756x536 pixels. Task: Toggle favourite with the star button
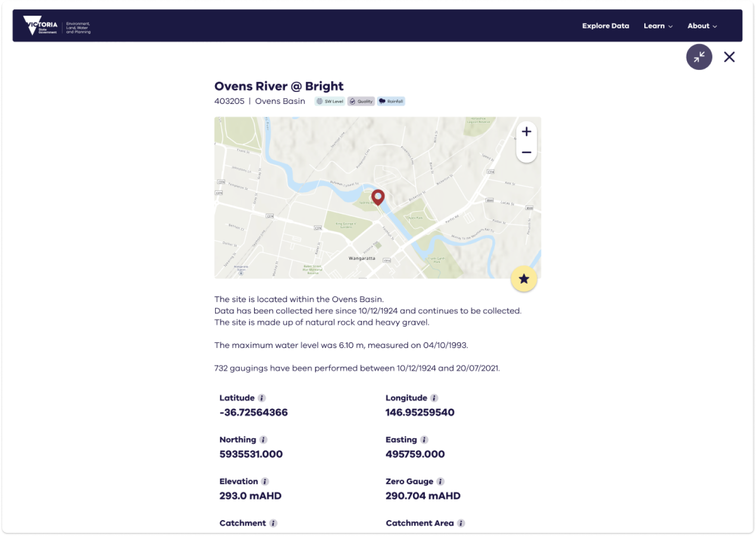click(524, 278)
